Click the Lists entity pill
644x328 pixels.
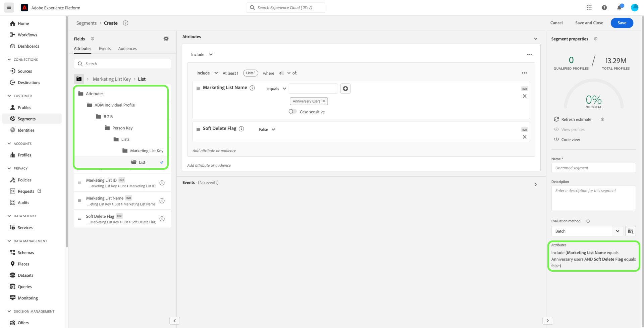(251, 73)
